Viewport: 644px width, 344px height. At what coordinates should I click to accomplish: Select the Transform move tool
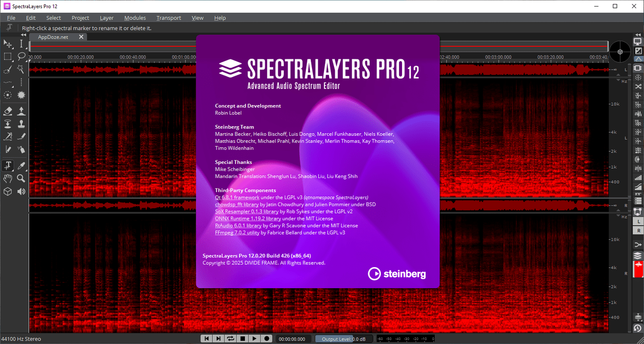click(x=8, y=45)
